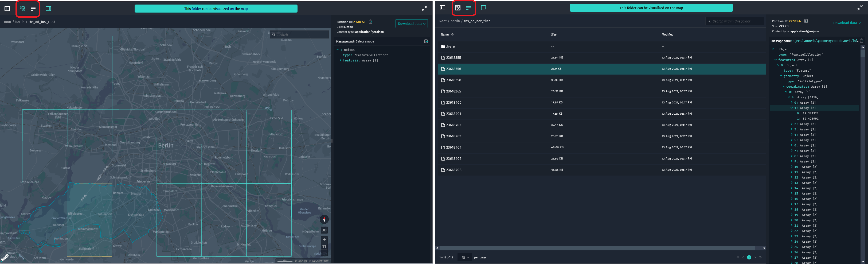Select list view icon in right screenshot
868x264 pixels.
468,8
